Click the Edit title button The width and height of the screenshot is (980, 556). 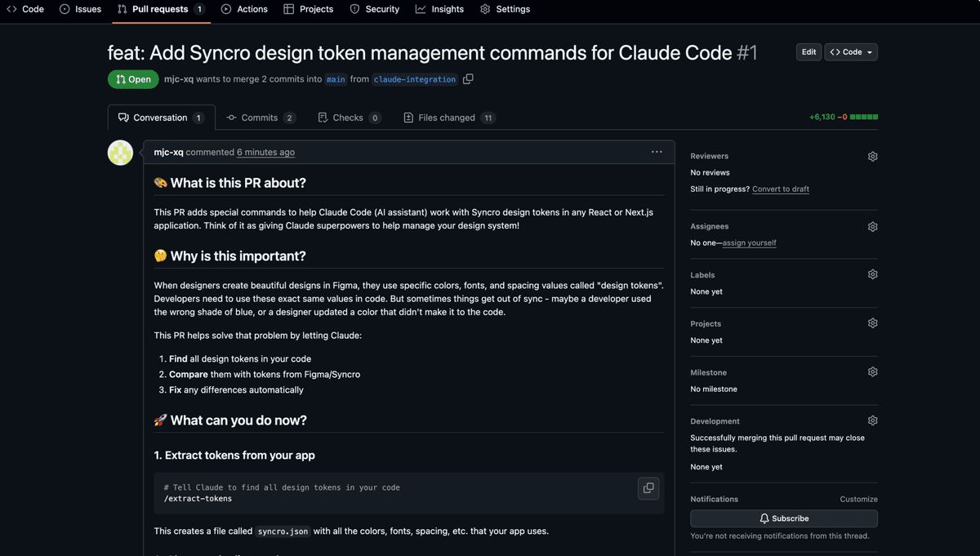[x=808, y=52]
